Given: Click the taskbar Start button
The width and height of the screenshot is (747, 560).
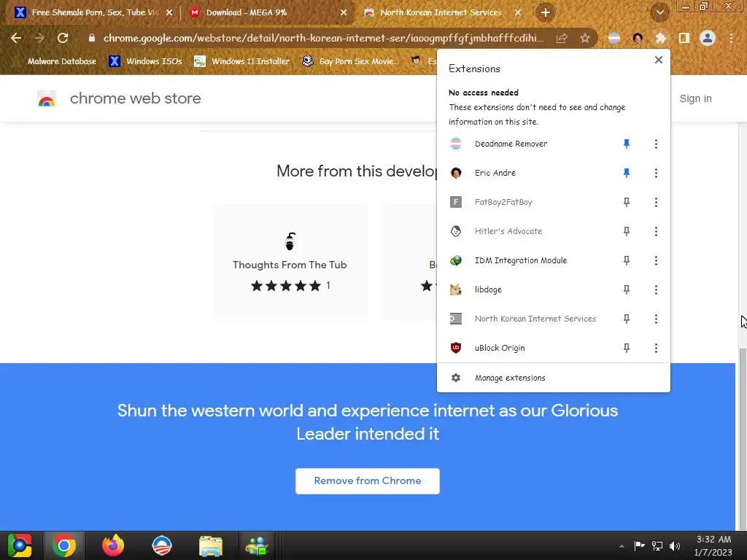Looking at the screenshot, I should tap(20, 545).
